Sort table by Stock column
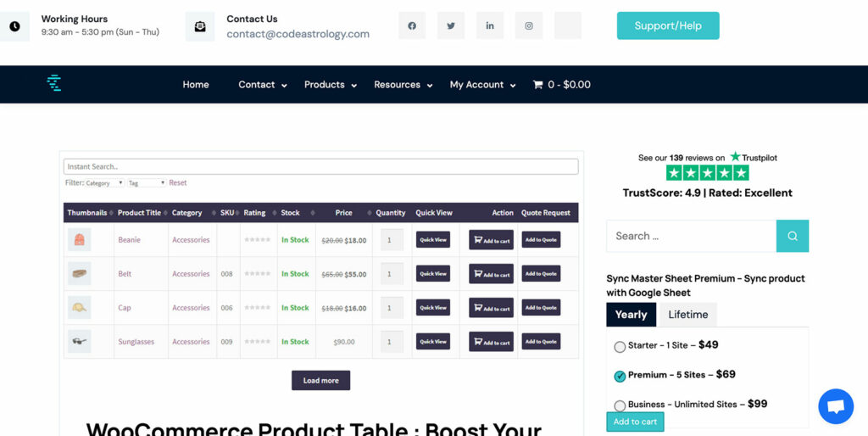The width and height of the screenshot is (868, 436). [x=296, y=213]
